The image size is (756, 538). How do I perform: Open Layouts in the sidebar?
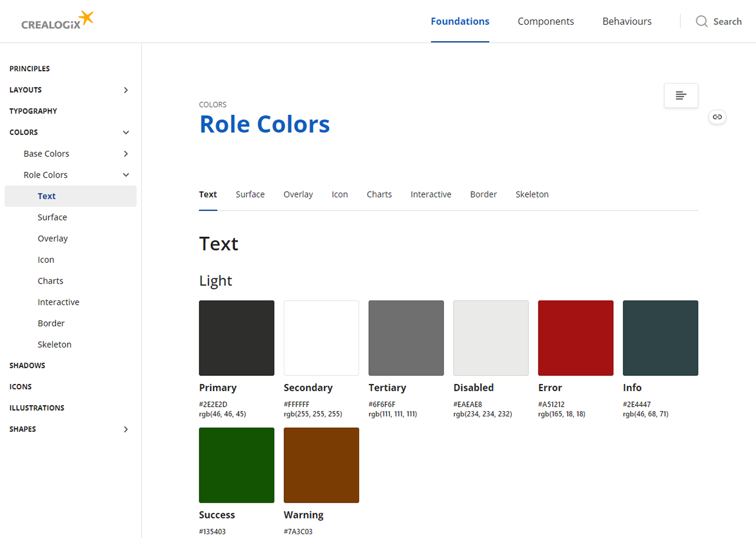coord(25,90)
